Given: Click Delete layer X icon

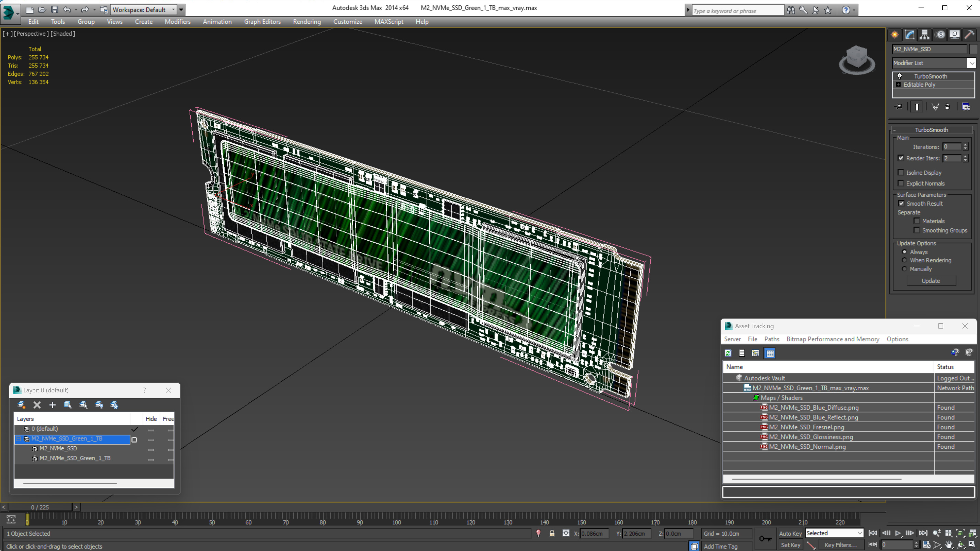Looking at the screenshot, I should coord(37,405).
